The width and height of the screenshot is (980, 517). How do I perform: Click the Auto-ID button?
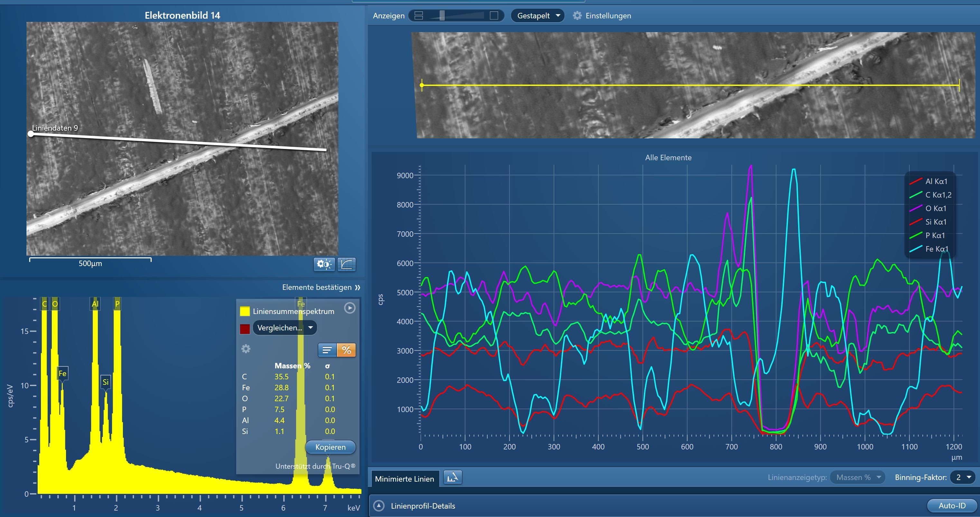coord(952,506)
